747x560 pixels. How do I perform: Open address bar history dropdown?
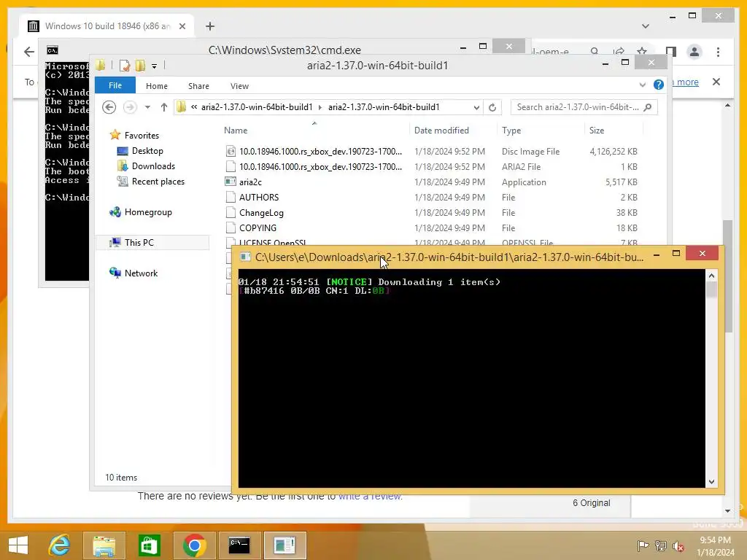coord(476,108)
